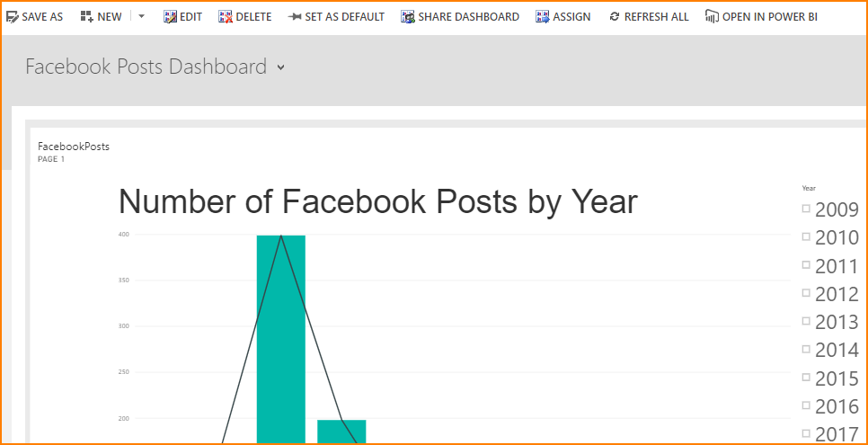The image size is (868, 445).
Task: Click the Delete dashboard icon
Action: [x=226, y=17]
